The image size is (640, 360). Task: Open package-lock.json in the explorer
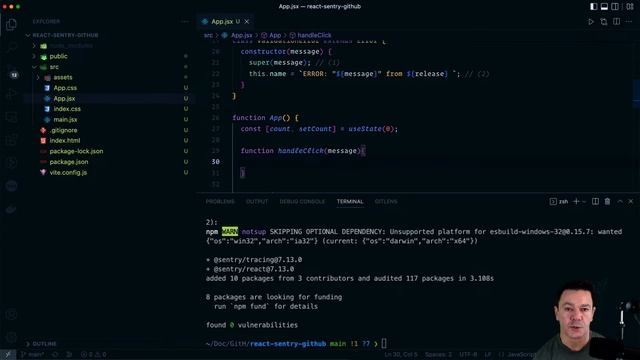click(76, 151)
